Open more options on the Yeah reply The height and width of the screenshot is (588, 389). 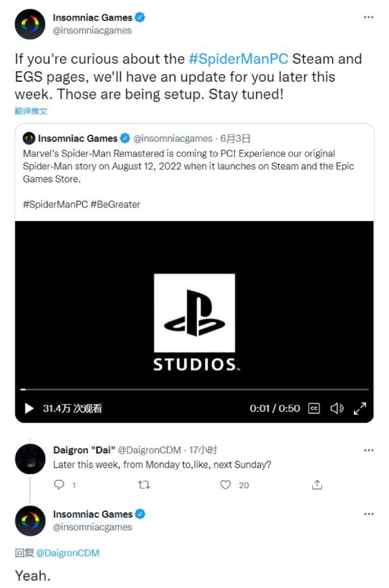point(368,514)
